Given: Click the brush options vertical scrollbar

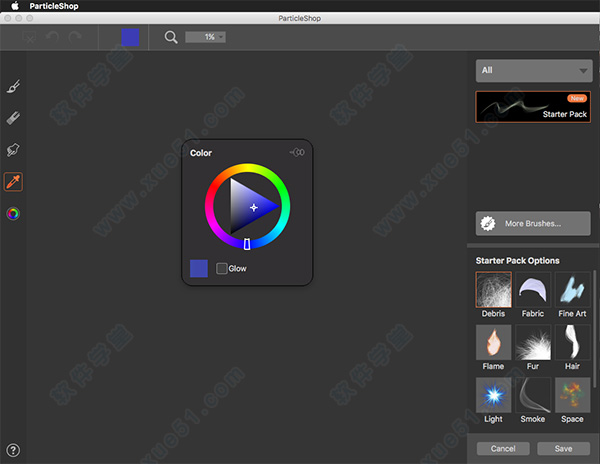Looking at the screenshot, I should click(595, 329).
